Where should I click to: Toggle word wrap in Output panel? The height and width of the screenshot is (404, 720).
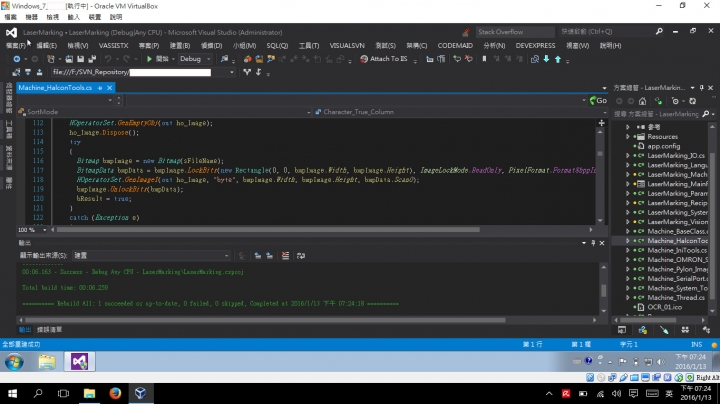tap(301, 256)
